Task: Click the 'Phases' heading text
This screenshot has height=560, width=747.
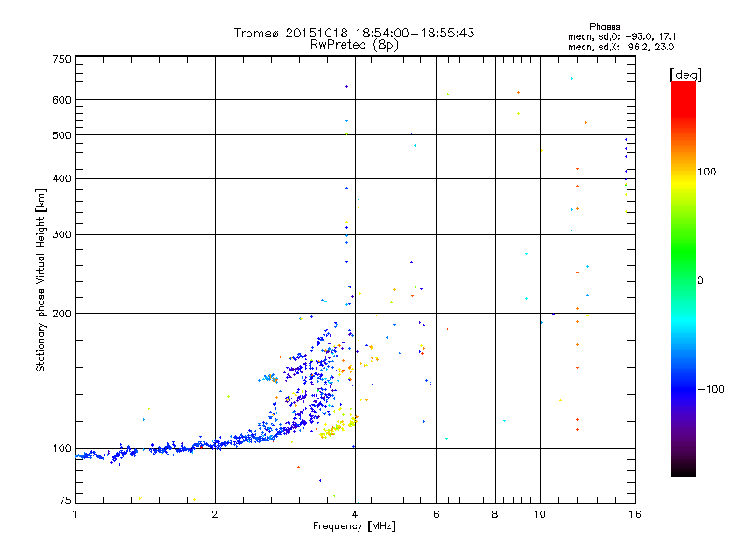Action: tap(604, 27)
